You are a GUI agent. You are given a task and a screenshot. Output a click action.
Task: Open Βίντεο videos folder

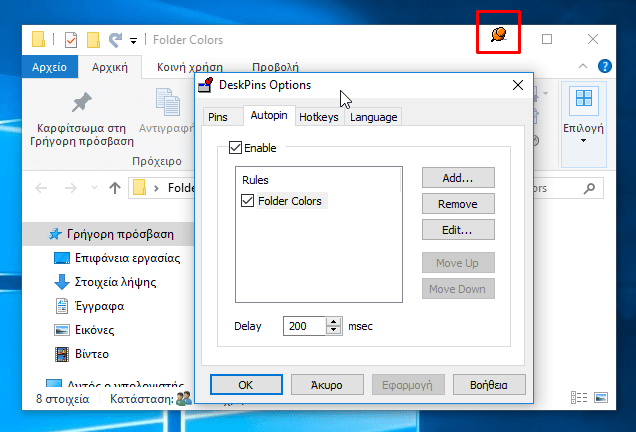pyautogui.click(x=82, y=354)
